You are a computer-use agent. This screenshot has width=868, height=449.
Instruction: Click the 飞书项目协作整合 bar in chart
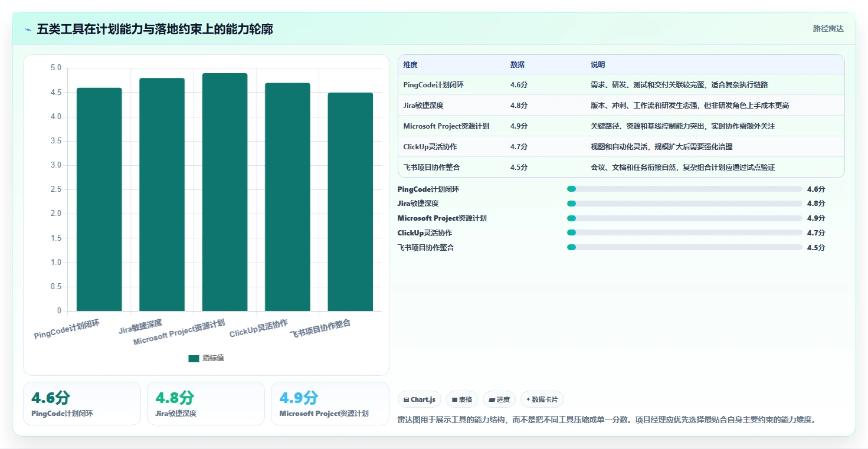click(x=350, y=202)
